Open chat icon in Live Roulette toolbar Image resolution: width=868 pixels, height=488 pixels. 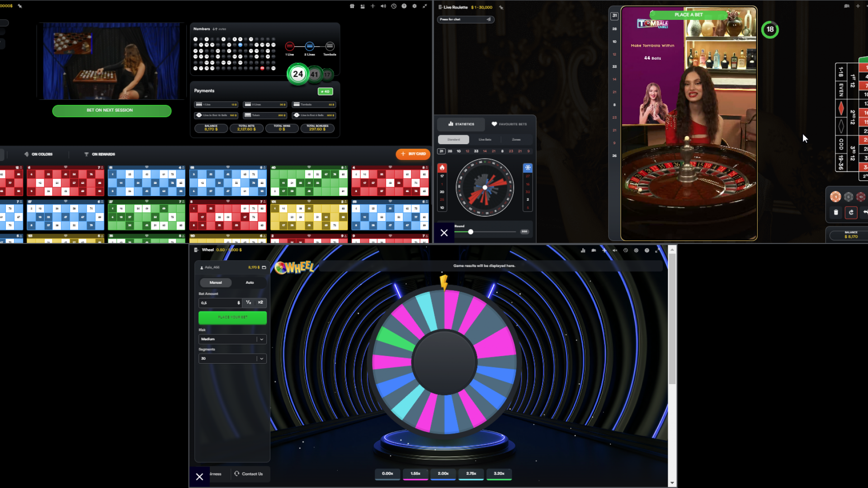click(847, 6)
